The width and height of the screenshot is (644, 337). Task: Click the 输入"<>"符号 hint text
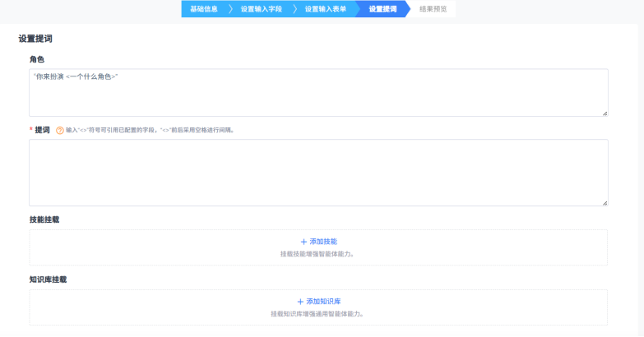(151, 130)
